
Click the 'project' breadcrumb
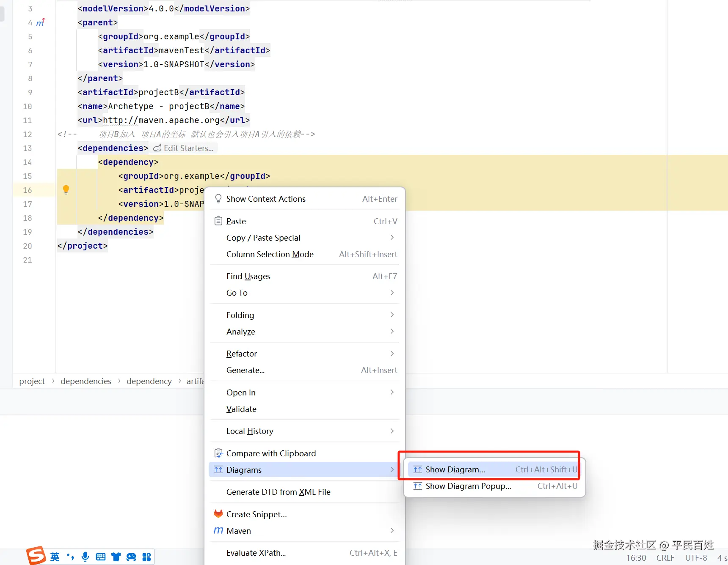coord(32,381)
